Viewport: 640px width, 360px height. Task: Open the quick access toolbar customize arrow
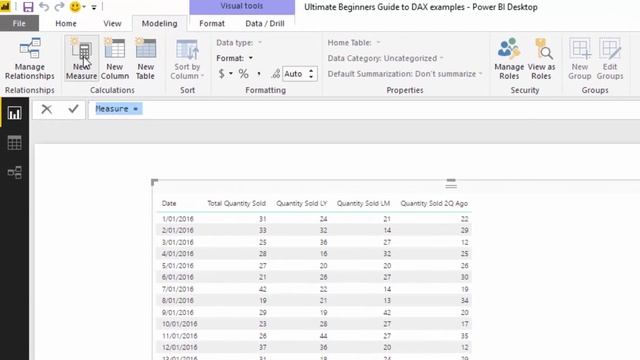click(x=93, y=7)
